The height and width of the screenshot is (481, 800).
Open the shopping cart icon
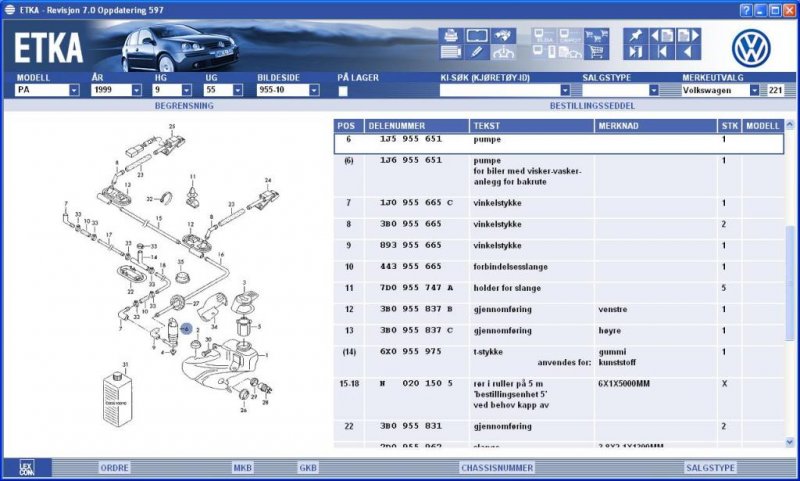pos(596,52)
